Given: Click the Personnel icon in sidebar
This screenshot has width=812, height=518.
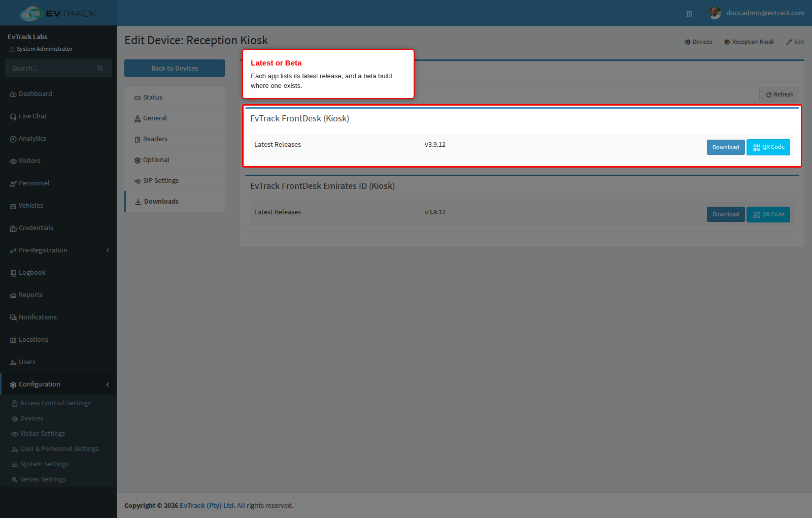Looking at the screenshot, I should point(13,184).
